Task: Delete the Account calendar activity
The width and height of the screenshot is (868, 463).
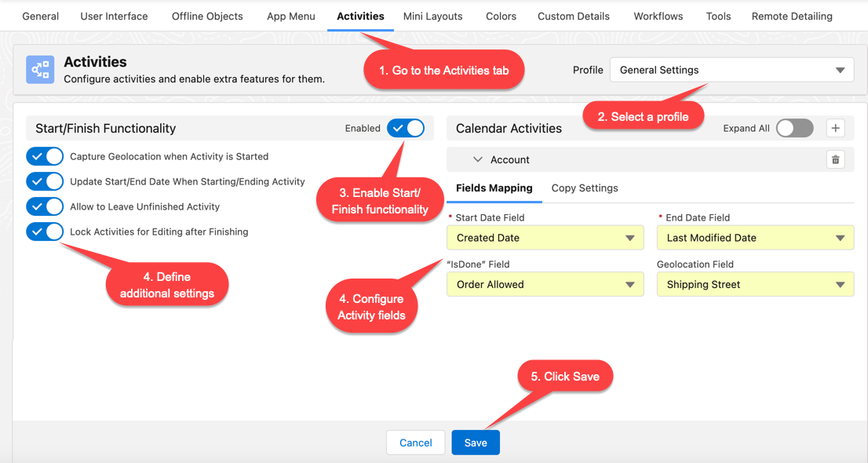Action: pyautogui.click(x=835, y=159)
